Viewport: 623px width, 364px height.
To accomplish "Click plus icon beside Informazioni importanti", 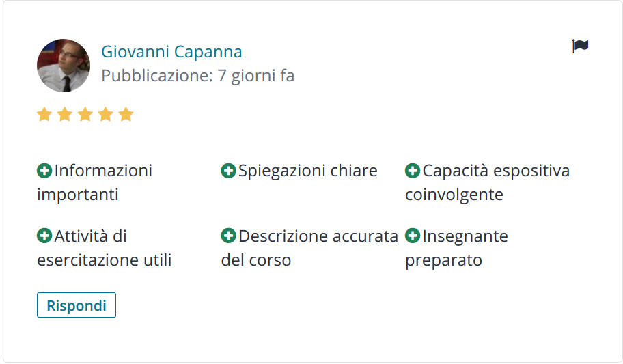I will coord(44,171).
